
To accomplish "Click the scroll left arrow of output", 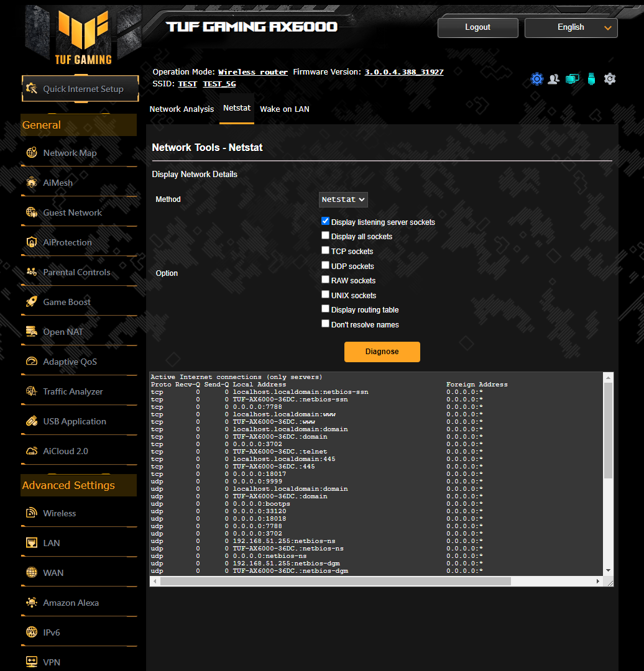I will [155, 581].
